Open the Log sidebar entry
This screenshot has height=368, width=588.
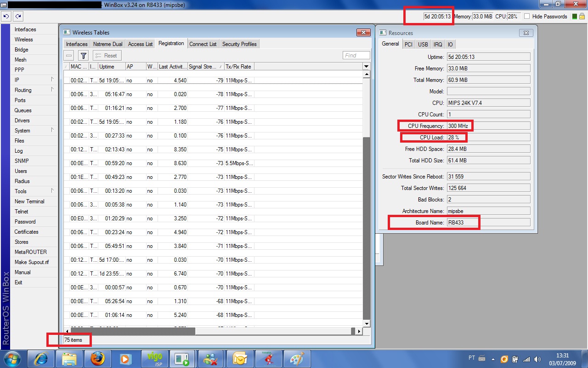pyautogui.click(x=18, y=151)
